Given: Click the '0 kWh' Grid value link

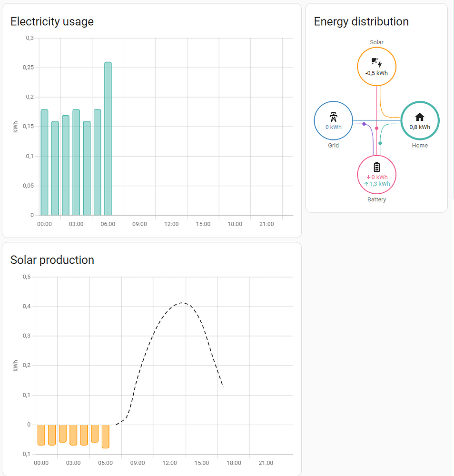Looking at the screenshot, I should (x=333, y=127).
